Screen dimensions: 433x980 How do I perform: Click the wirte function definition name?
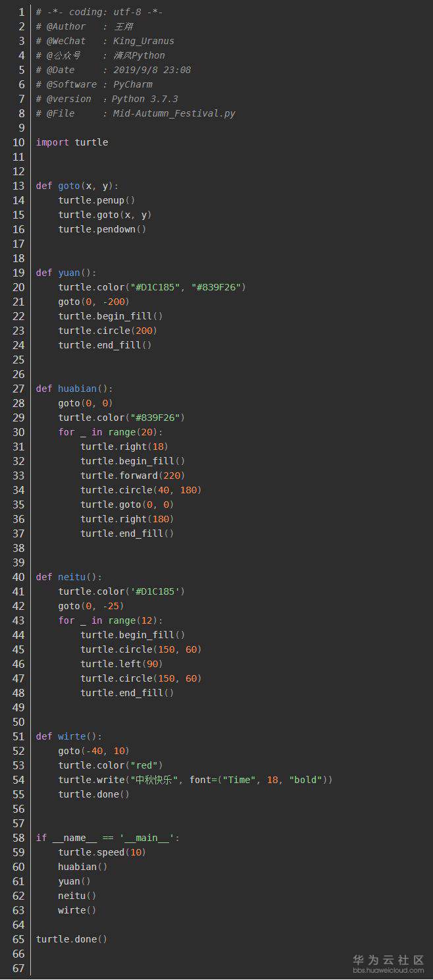[71, 736]
